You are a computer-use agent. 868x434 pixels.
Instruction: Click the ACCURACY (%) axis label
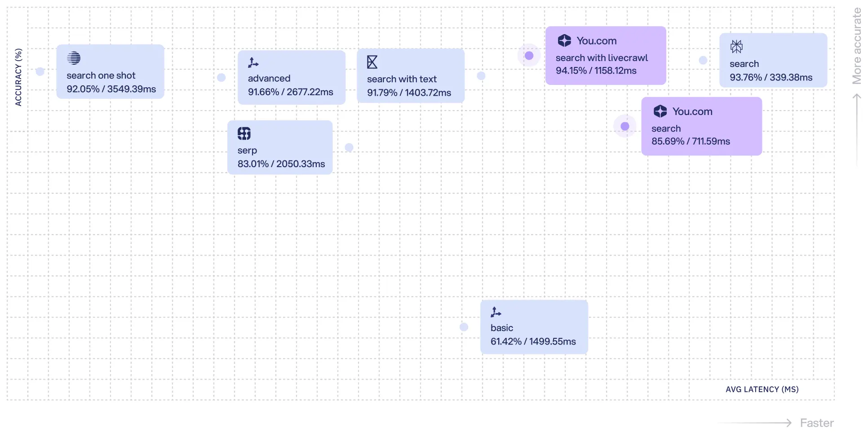pyautogui.click(x=18, y=77)
